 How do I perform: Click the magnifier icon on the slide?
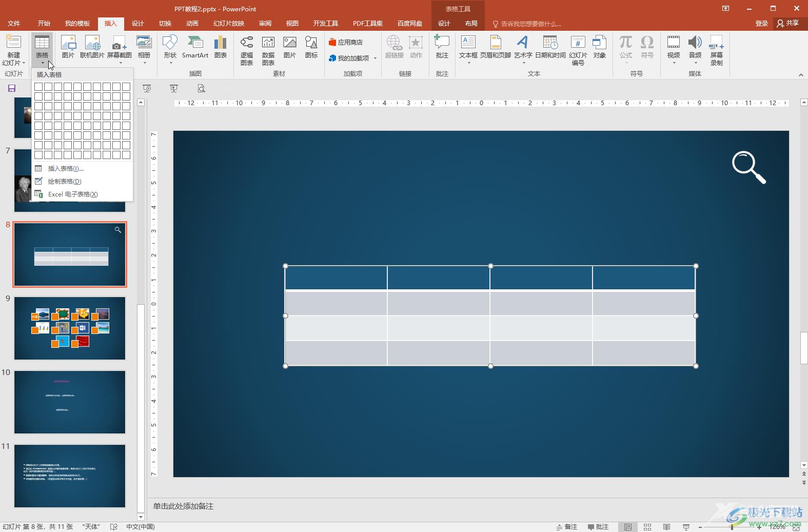click(x=749, y=167)
